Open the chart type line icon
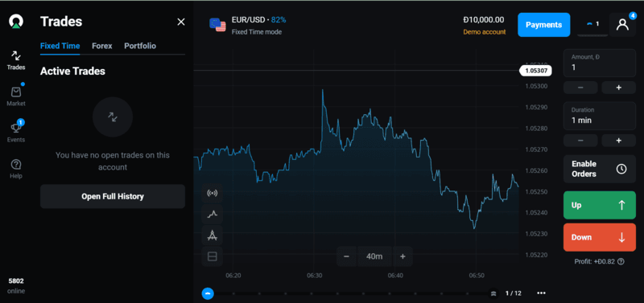This screenshot has width=644, height=303. click(x=213, y=214)
